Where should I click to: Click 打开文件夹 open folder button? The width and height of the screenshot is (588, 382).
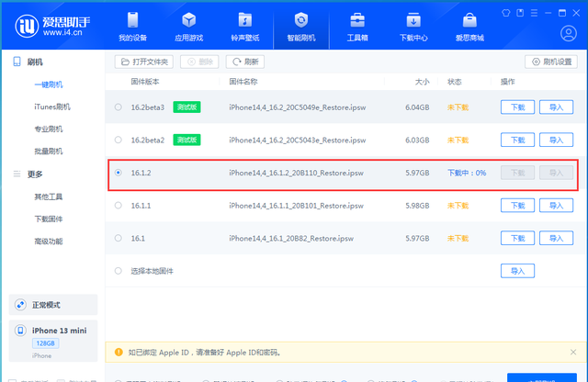click(144, 62)
